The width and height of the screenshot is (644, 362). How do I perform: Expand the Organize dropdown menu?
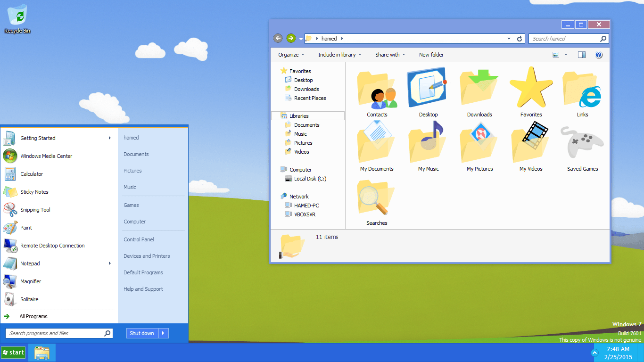(x=291, y=55)
